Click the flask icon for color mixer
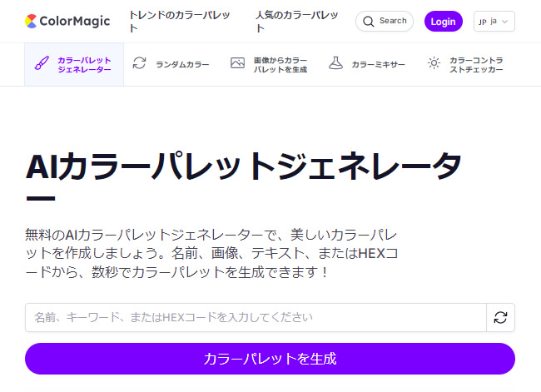Image resolution: width=541 pixels, height=392 pixels. (335, 63)
